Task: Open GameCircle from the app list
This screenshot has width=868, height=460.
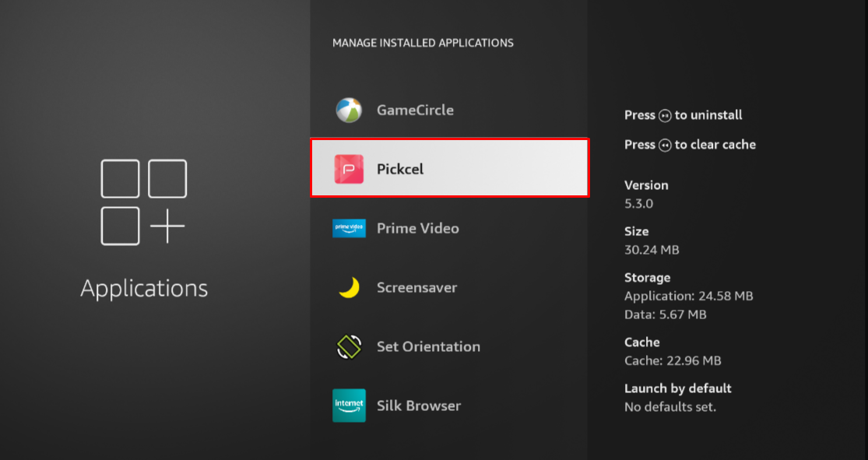Action: pos(449,111)
